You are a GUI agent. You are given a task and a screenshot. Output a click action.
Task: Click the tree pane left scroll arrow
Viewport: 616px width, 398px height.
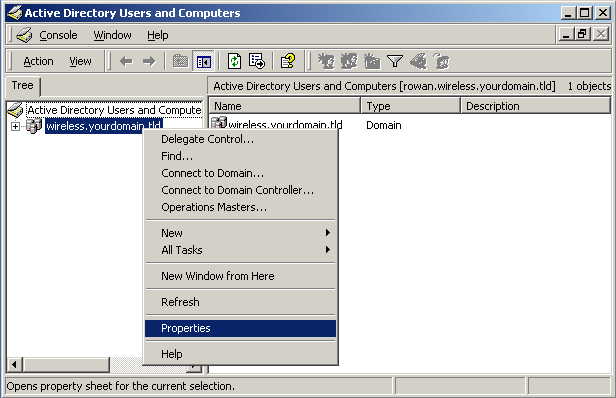click(x=14, y=365)
